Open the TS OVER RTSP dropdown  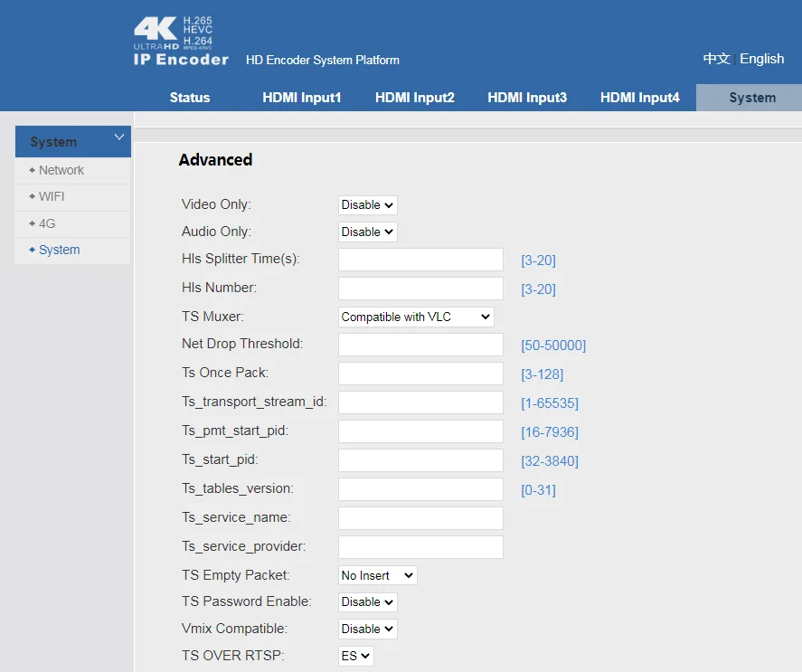coord(354,655)
